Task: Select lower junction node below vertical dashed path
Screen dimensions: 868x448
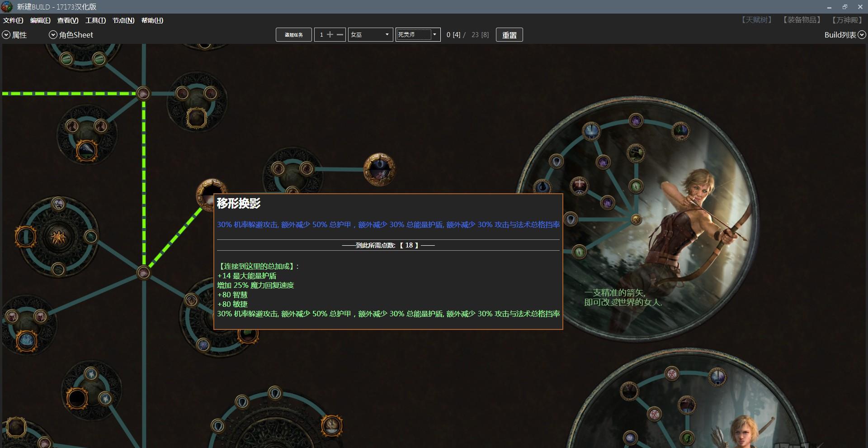Action: (x=143, y=272)
